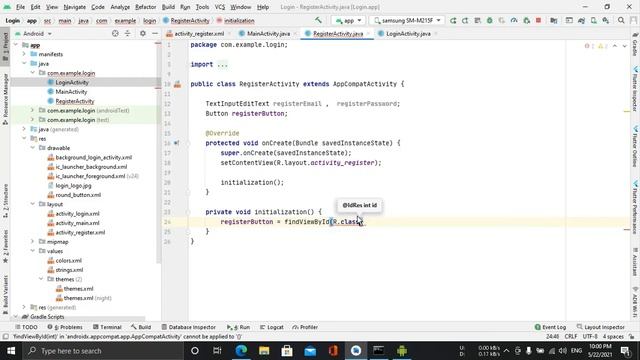
Task: Open Project panel gear options
Action: point(142,33)
